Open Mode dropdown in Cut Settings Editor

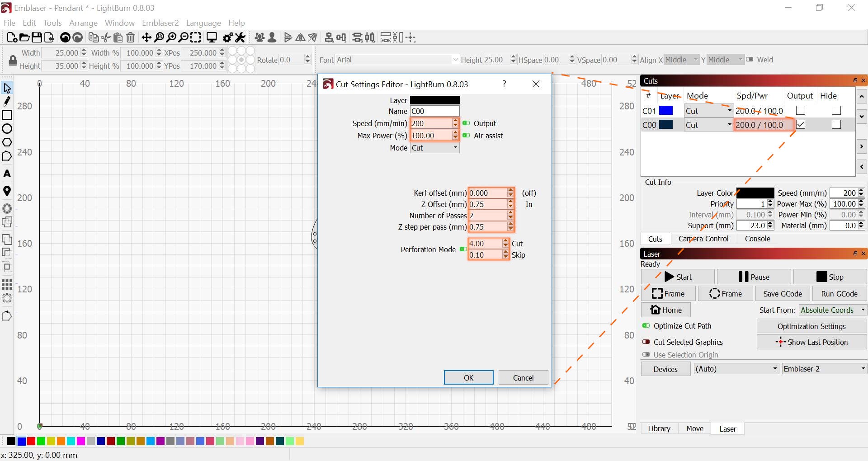point(434,148)
